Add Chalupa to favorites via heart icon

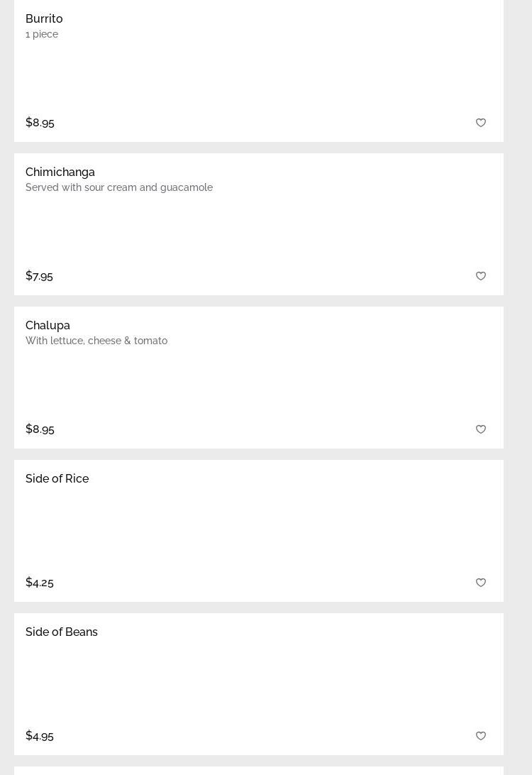coord(481,429)
